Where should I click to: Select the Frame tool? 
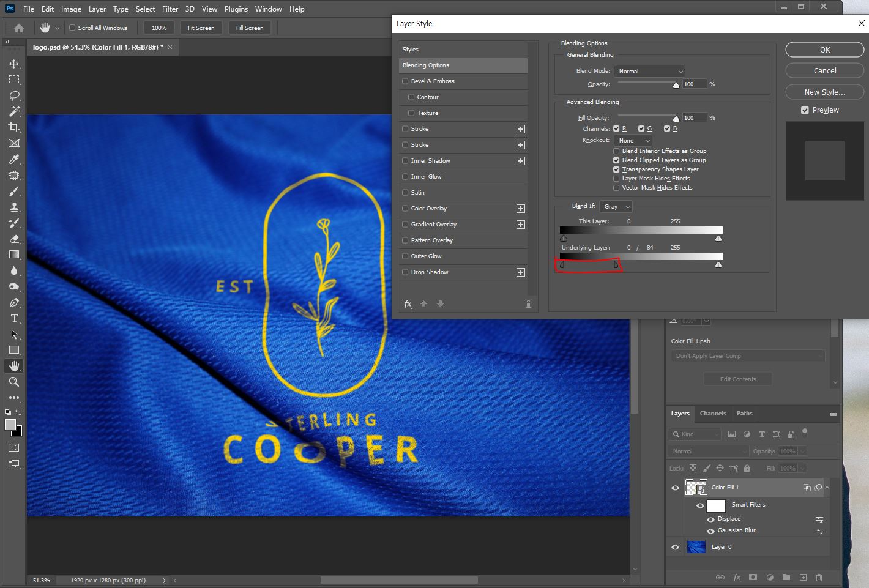(x=14, y=143)
